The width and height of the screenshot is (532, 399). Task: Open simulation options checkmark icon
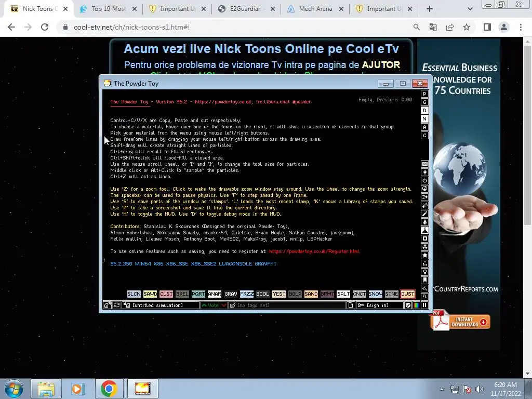click(408, 305)
